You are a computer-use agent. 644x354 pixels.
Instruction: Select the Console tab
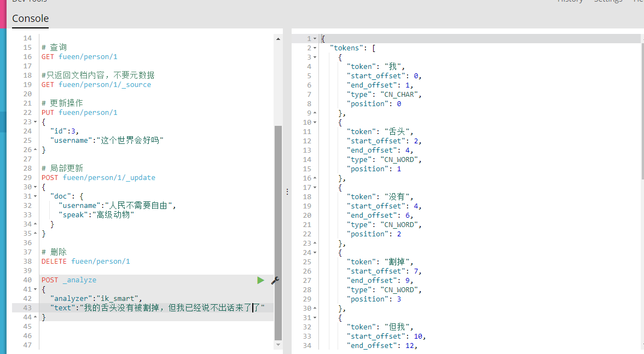(31, 19)
